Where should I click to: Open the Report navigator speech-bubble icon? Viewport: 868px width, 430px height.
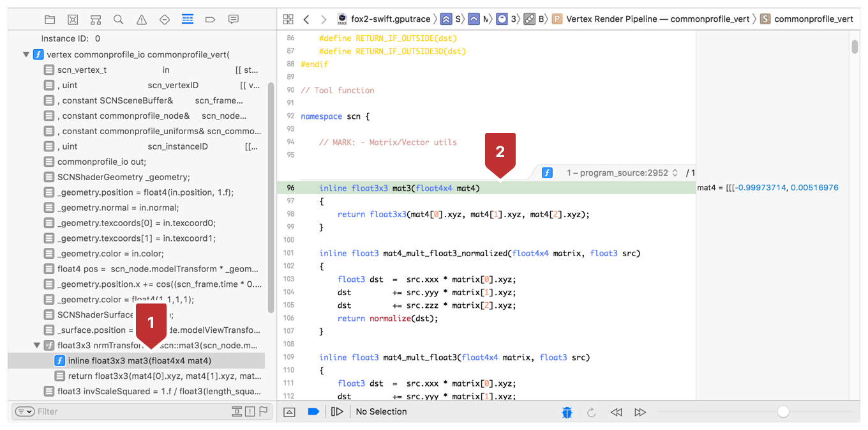pos(234,20)
